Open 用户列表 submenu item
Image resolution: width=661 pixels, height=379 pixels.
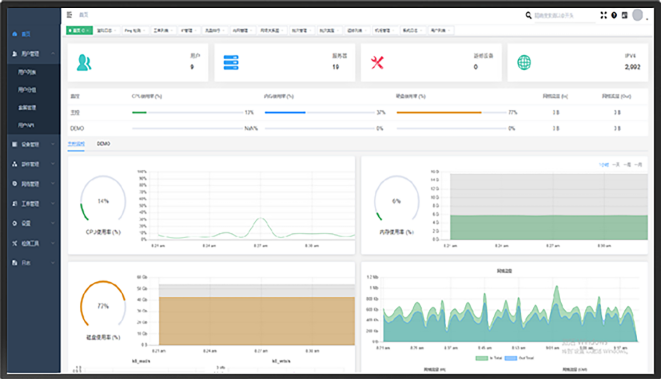pos(27,72)
